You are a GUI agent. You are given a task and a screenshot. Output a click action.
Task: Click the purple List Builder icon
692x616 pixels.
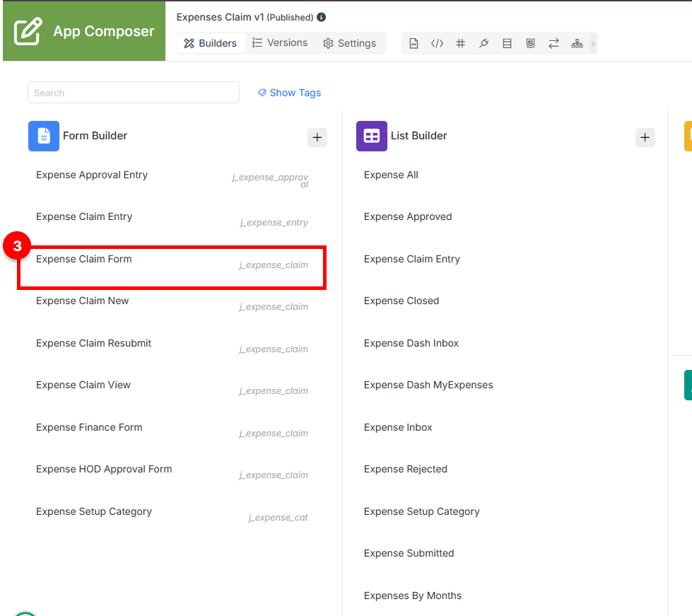pos(372,136)
